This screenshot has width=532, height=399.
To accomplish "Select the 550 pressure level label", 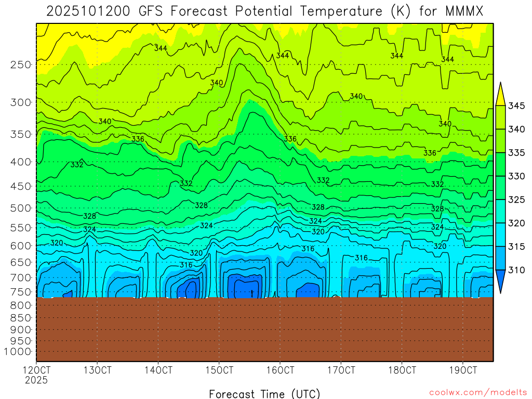I will click(21, 228).
